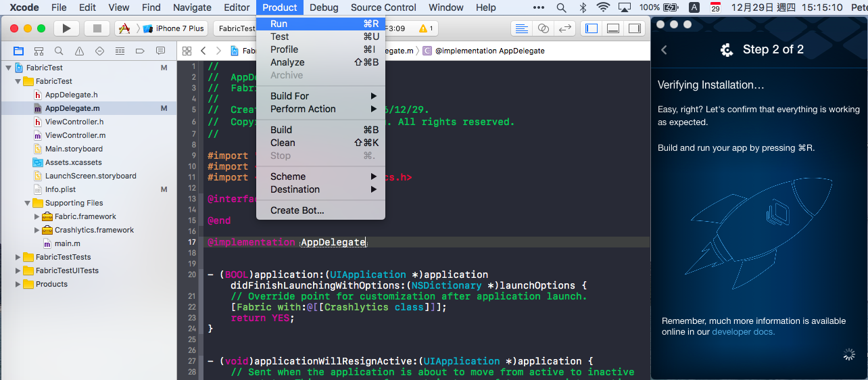Expand the FabricTestTests folder
868x380 pixels.
[18, 257]
